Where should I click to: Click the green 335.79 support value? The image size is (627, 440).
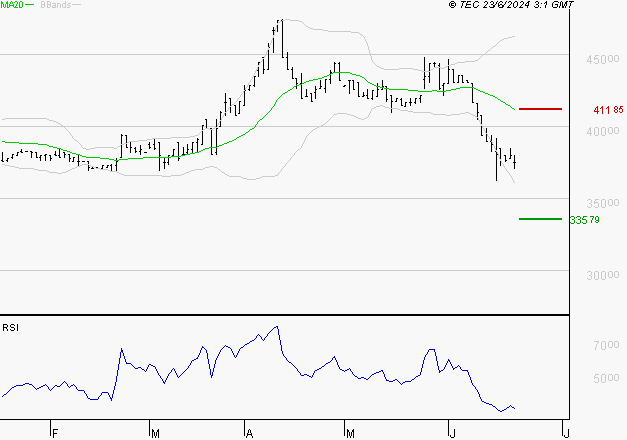point(584,220)
